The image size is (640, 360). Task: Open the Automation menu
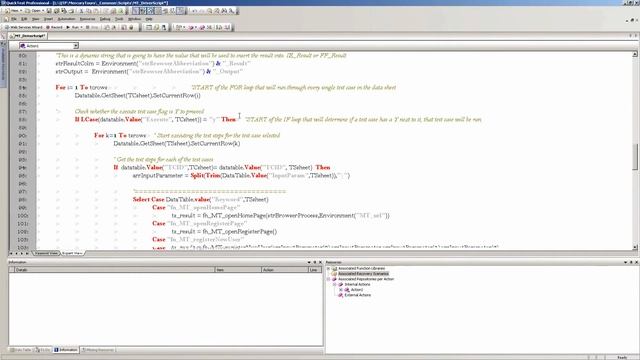66,19
